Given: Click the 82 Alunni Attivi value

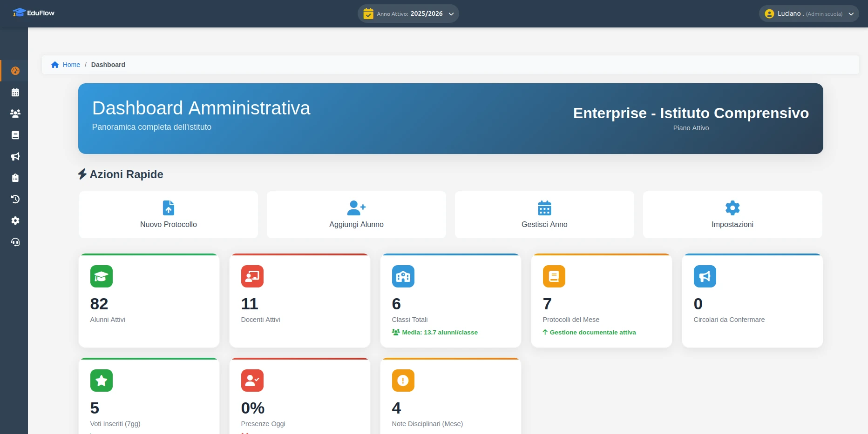Looking at the screenshot, I should tap(99, 304).
